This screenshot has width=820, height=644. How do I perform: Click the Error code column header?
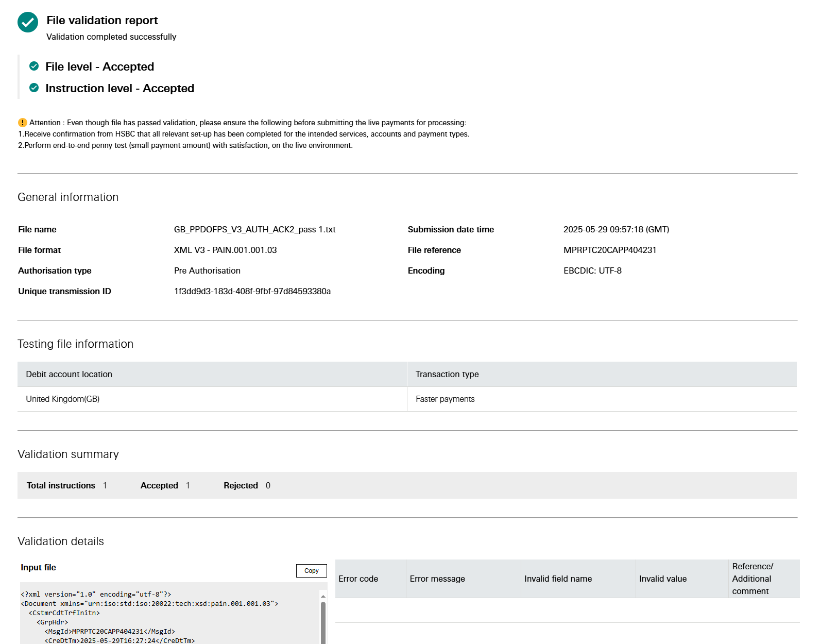click(370, 579)
